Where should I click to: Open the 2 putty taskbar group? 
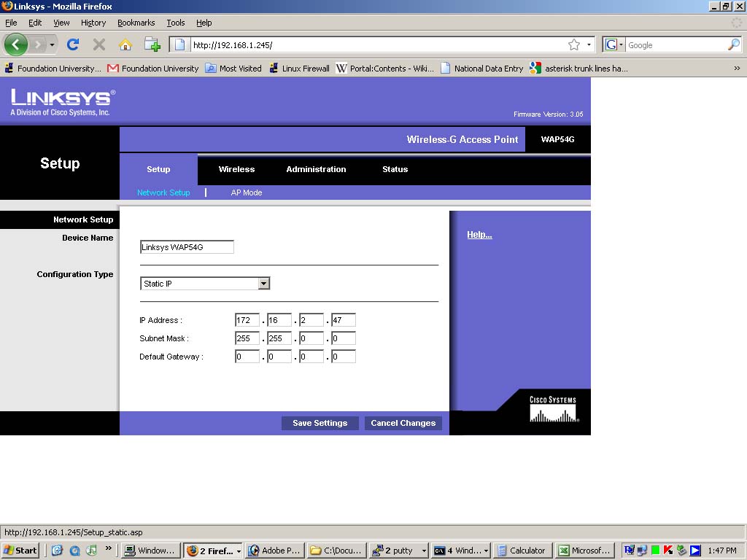pos(399,551)
